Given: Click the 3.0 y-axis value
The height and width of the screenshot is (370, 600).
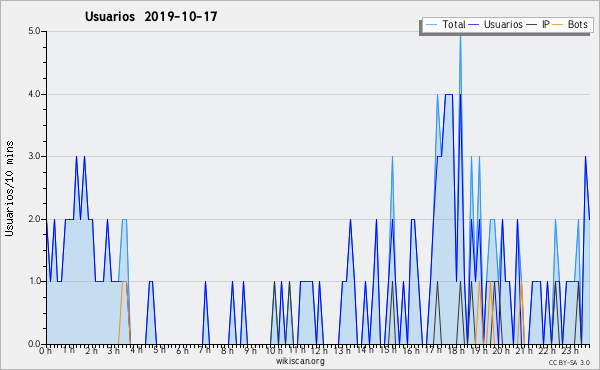Looking at the screenshot, I should tap(34, 156).
